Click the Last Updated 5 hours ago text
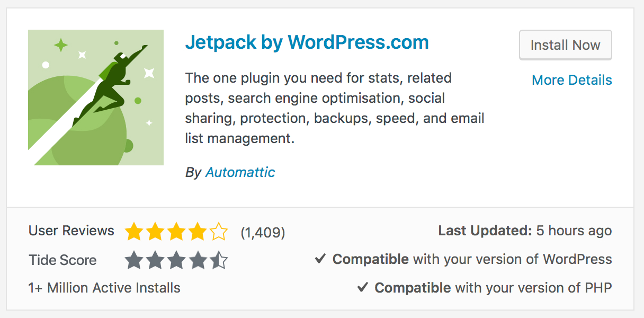The width and height of the screenshot is (644, 318). [x=525, y=231]
